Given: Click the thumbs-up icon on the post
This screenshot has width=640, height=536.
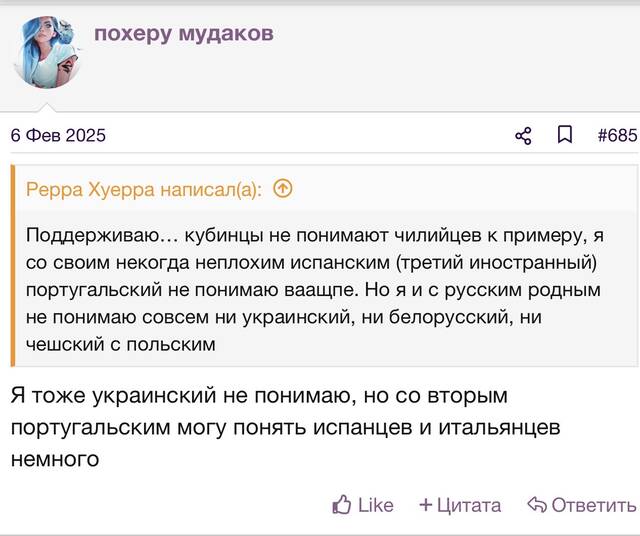Looking at the screenshot, I should [x=342, y=505].
